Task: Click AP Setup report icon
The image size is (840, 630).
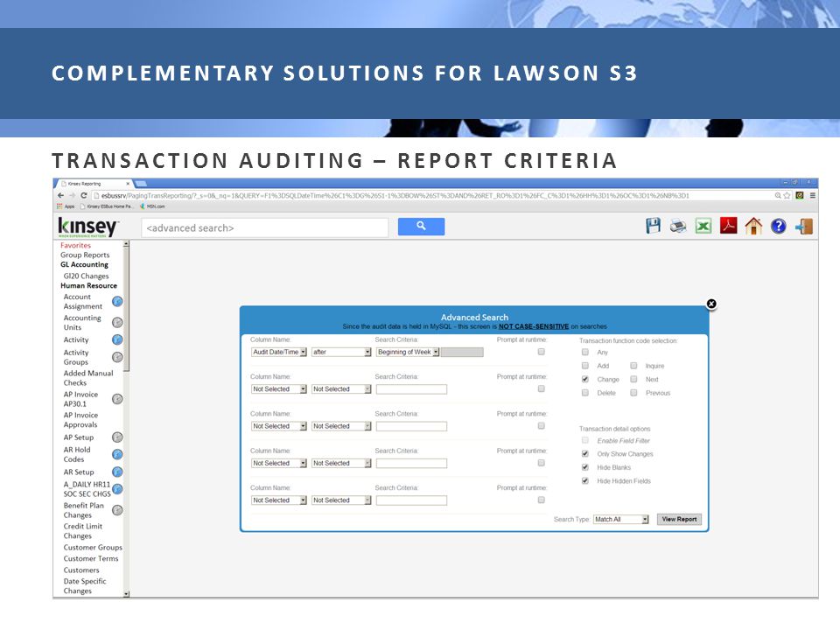Action: tap(117, 437)
